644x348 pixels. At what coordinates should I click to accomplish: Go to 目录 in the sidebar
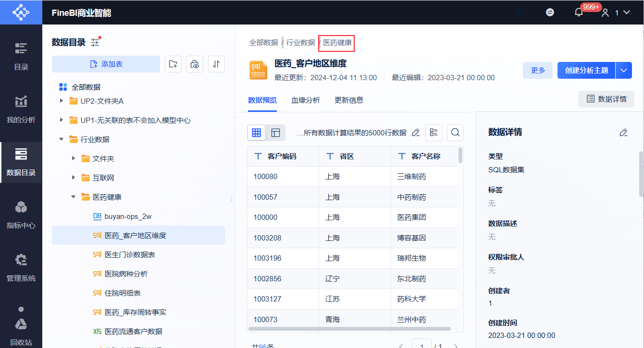pyautogui.click(x=21, y=56)
